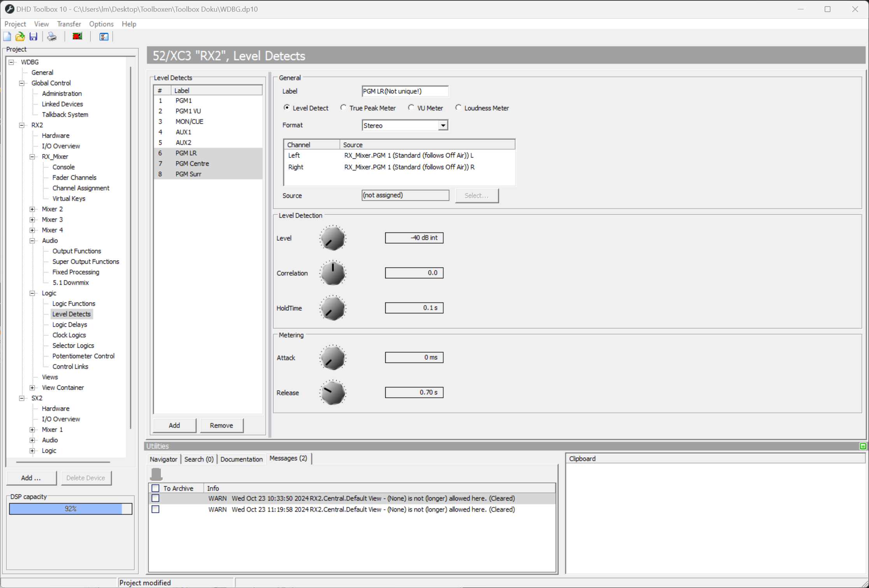The height and width of the screenshot is (588, 869).
Task: Create a new project file
Action: (x=7, y=36)
